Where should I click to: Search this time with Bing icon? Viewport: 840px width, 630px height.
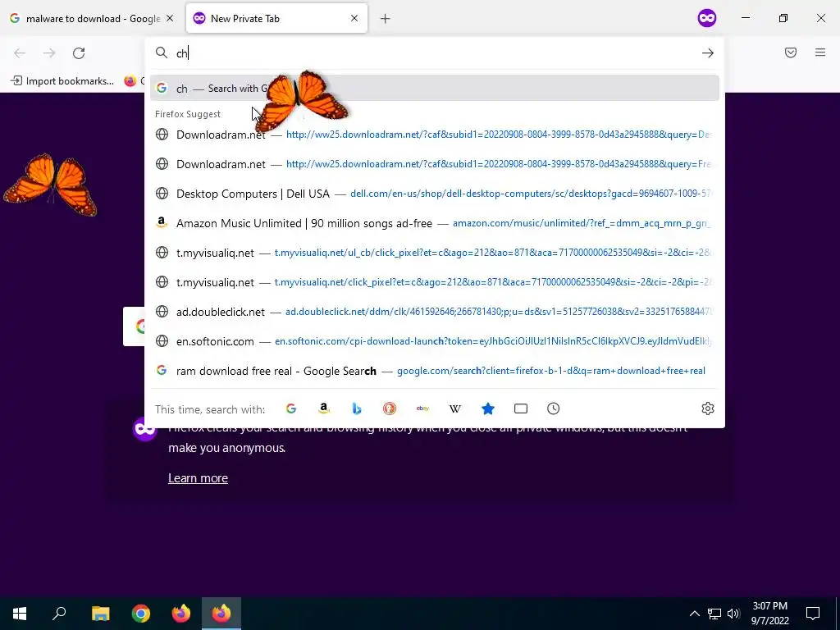coord(357,409)
